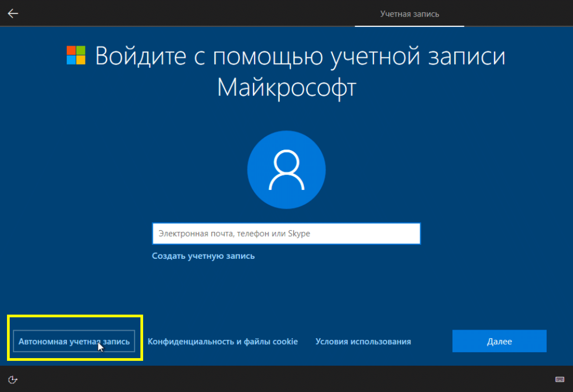Click the round user avatar icon
The height and width of the screenshot is (392, 573).
point(286,170)
